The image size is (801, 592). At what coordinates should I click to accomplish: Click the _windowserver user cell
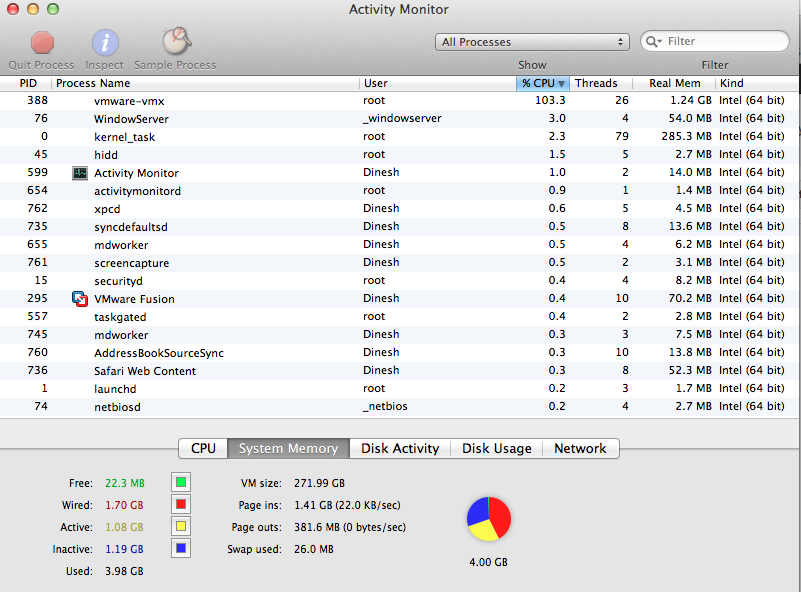tap(402, 119)
